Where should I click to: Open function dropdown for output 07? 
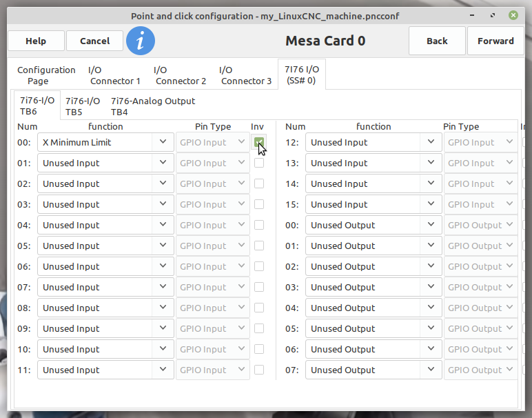pos(374,370)
